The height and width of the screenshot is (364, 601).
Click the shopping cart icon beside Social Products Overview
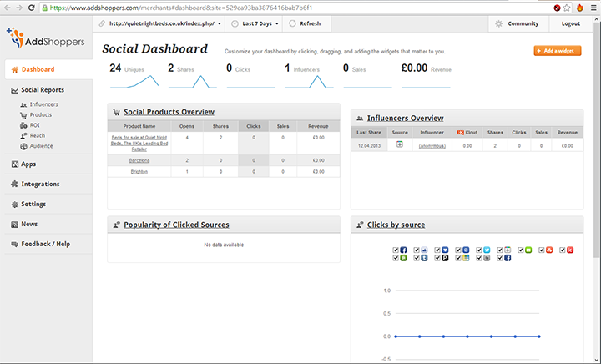115,112
